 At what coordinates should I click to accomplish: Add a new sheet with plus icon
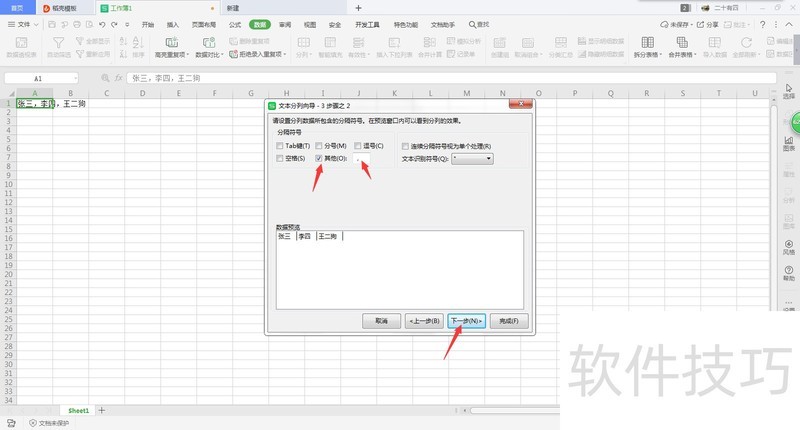point(102,410)
